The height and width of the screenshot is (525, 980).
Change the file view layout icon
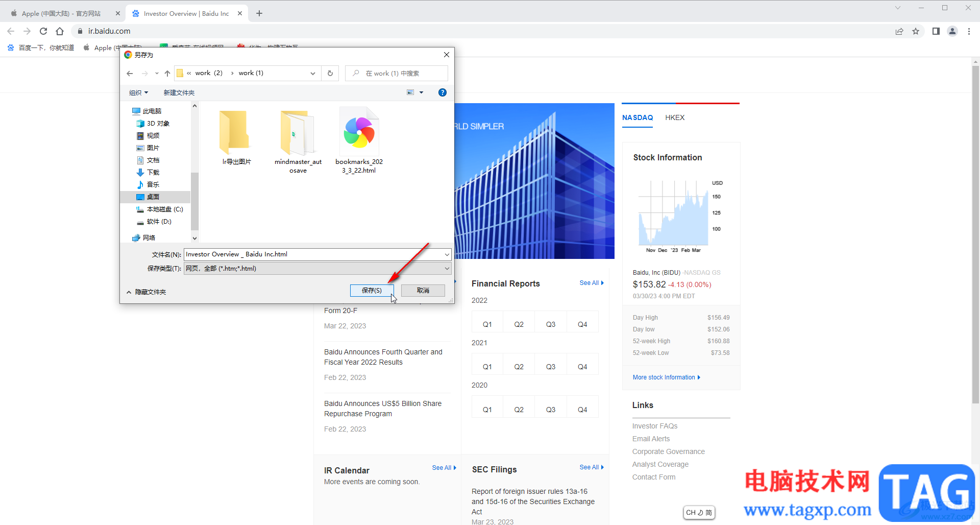[x=410, y=92]
